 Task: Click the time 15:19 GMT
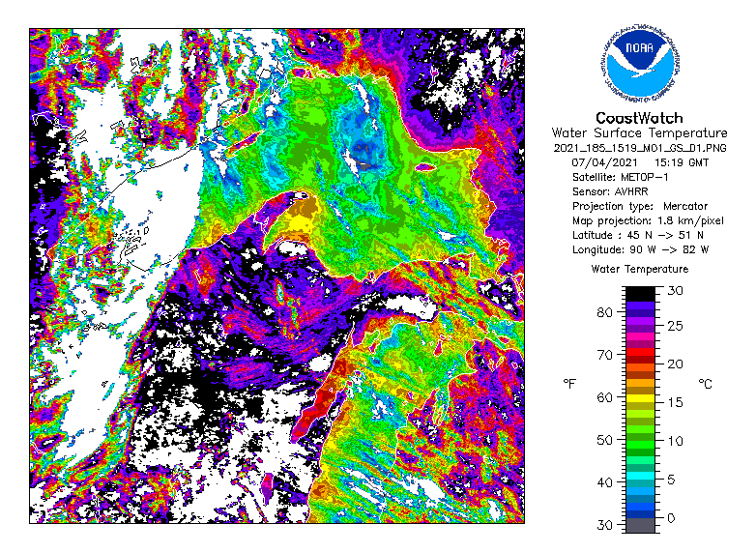682,162
